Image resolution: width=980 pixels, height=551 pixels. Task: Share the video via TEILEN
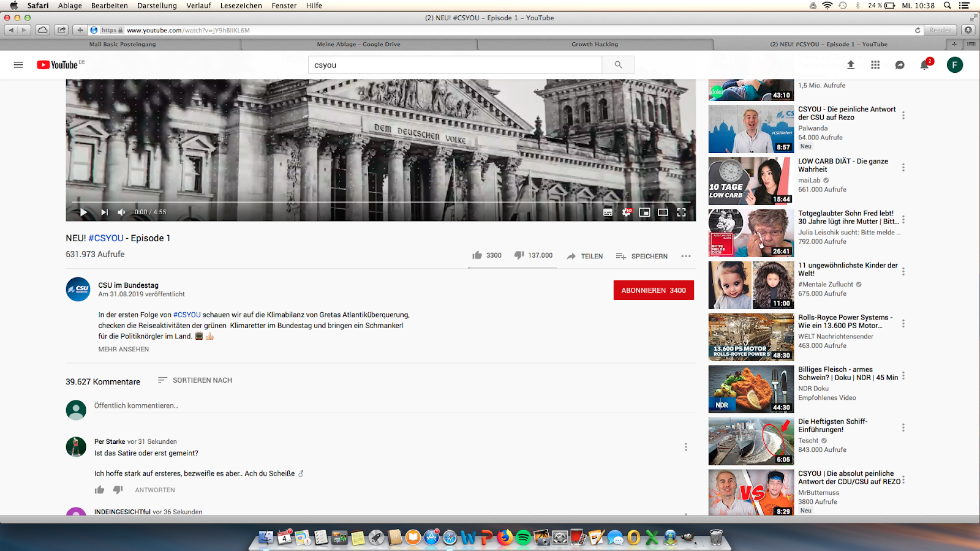pyautogui.click(x=585, y=256)
